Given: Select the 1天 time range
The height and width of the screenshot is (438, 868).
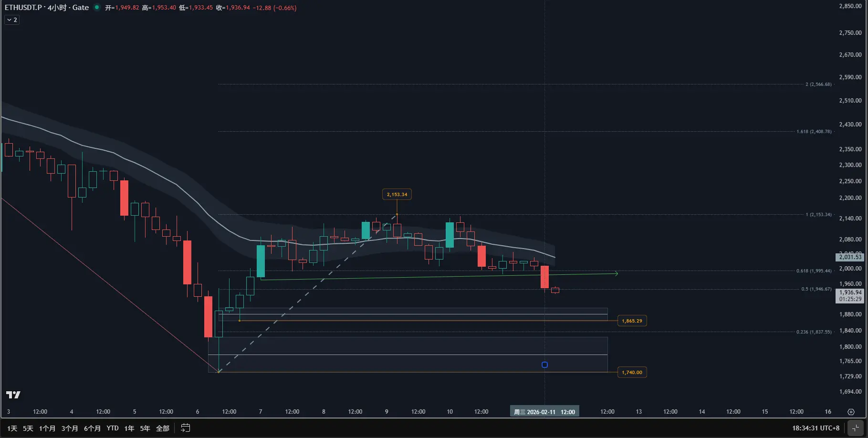Looking at the screenshot, I should tap(12, 428).
